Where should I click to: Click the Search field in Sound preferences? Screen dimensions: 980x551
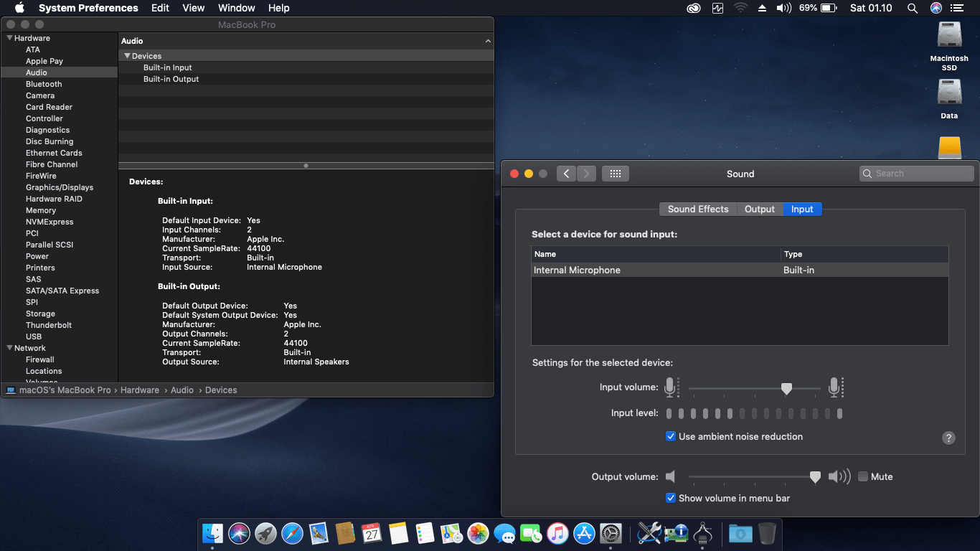(916, 174)
